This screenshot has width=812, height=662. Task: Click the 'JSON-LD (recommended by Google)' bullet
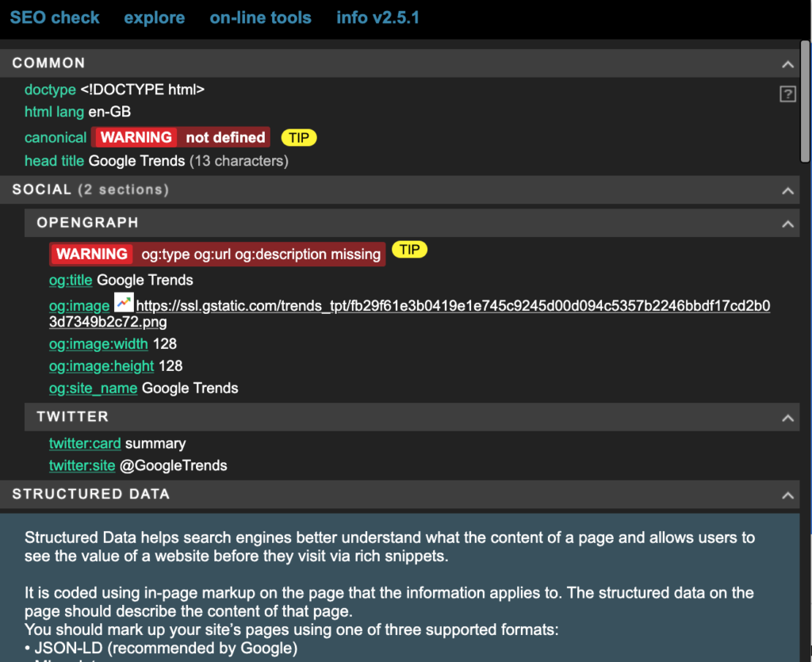click(161, 648)
